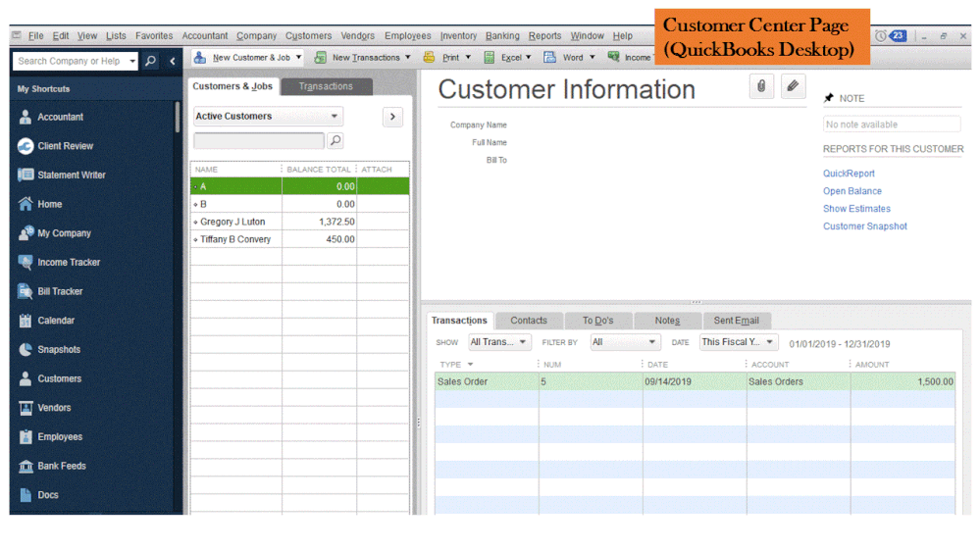Sort transactions by AMOUNT column header
Image resolution: width=980 pixels, height=551 pixels.
872,364
